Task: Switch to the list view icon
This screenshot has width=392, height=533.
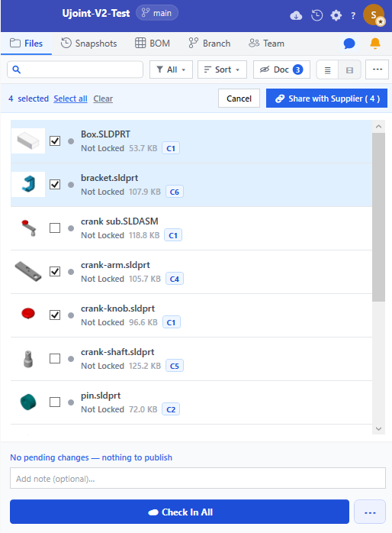Action: 327,69
